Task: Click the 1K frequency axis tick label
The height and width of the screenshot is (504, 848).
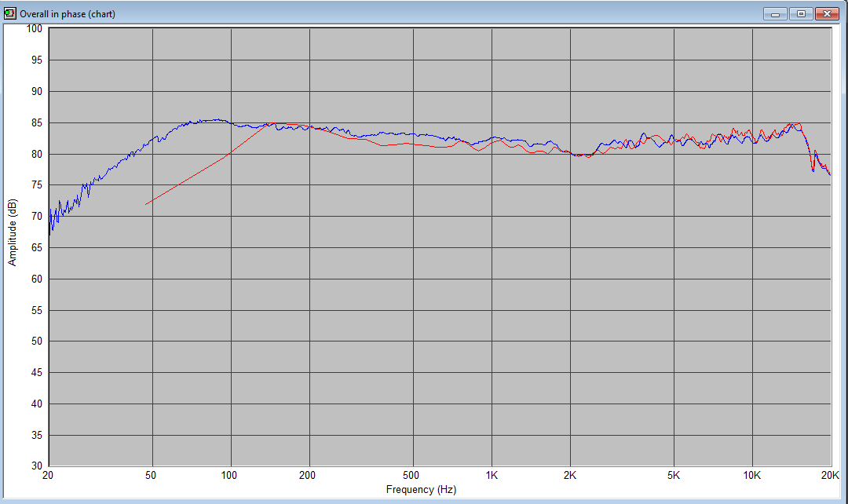Action: coord(492,475)
